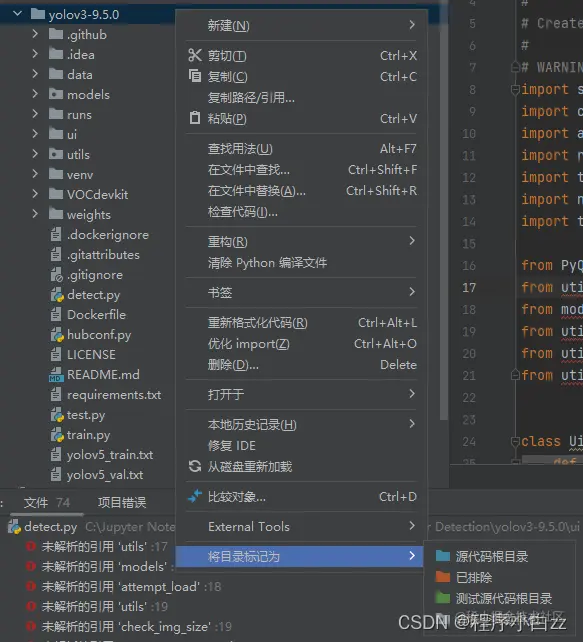Click the Copy icon beside 复制(C)
This screenshot has height=642, width=583.
[x=195, y=76]
